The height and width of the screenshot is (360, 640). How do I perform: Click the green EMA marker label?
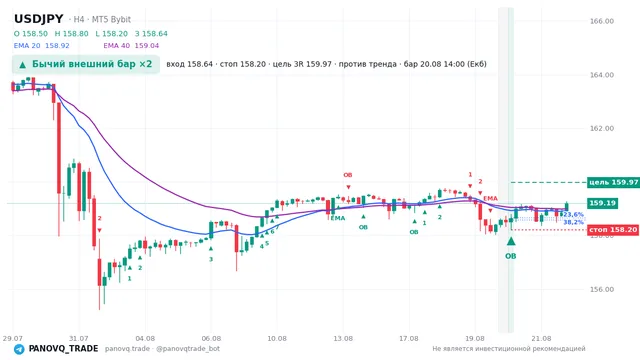[x=338, y=218]
